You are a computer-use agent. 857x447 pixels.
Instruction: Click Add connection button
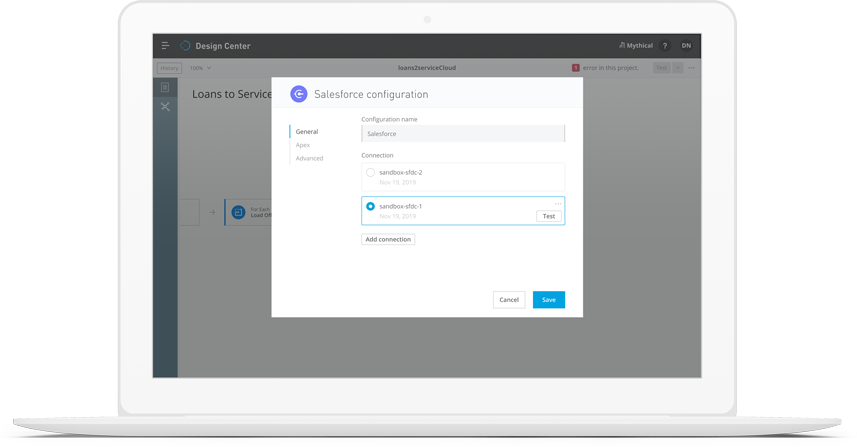388,239
